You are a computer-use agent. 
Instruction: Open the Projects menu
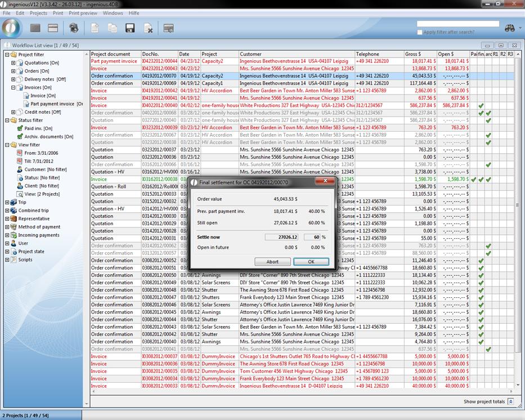click(x=38, y=13)
